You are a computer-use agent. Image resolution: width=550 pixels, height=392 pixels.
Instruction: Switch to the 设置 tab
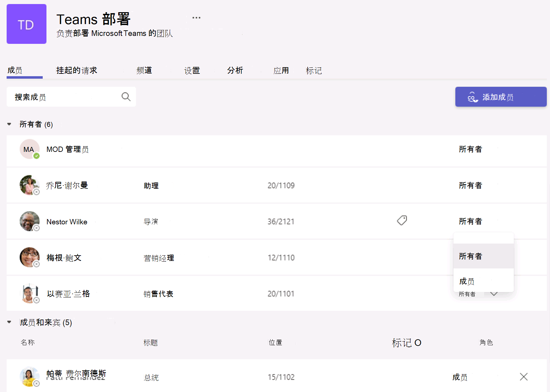coord(192,70)
